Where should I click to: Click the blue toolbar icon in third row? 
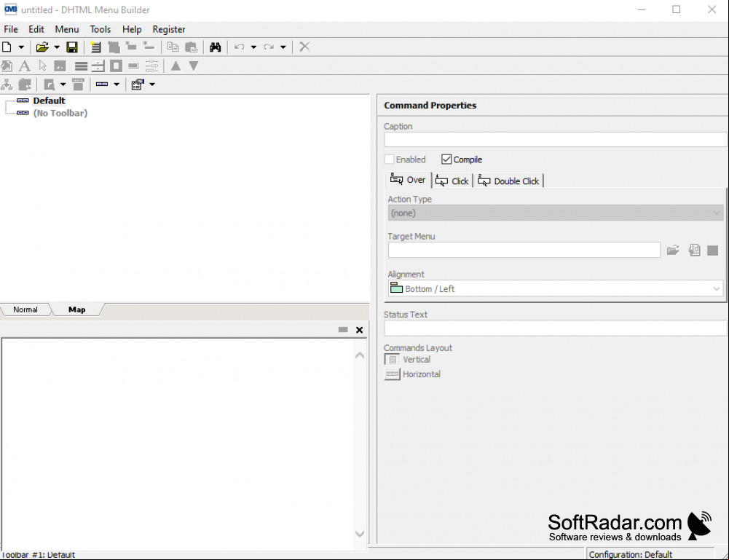pyautogui.click(x=102, y=84)
